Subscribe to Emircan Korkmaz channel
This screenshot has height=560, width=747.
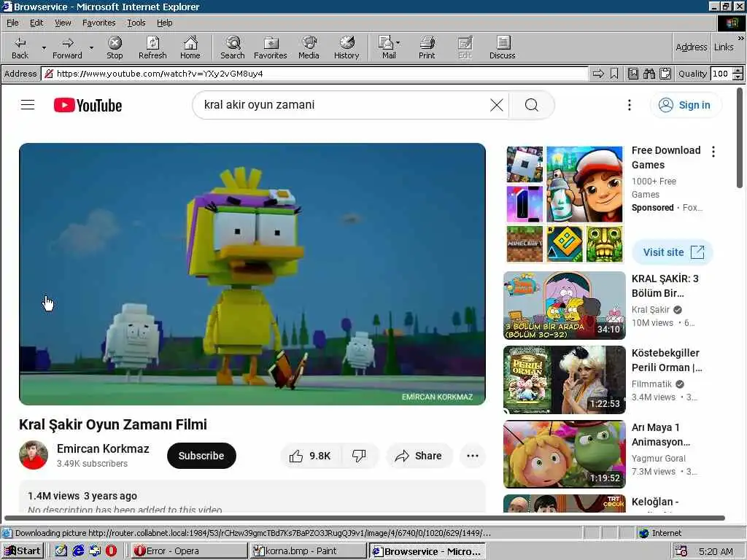201,456
